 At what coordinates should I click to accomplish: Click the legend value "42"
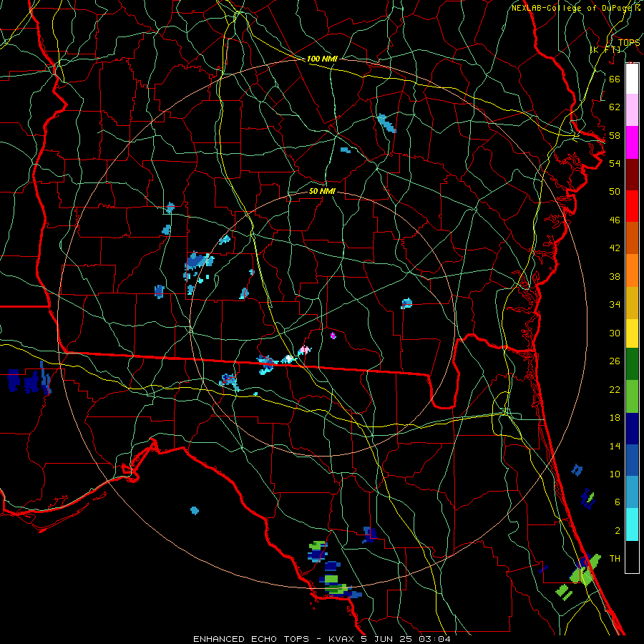coord(615,248)
